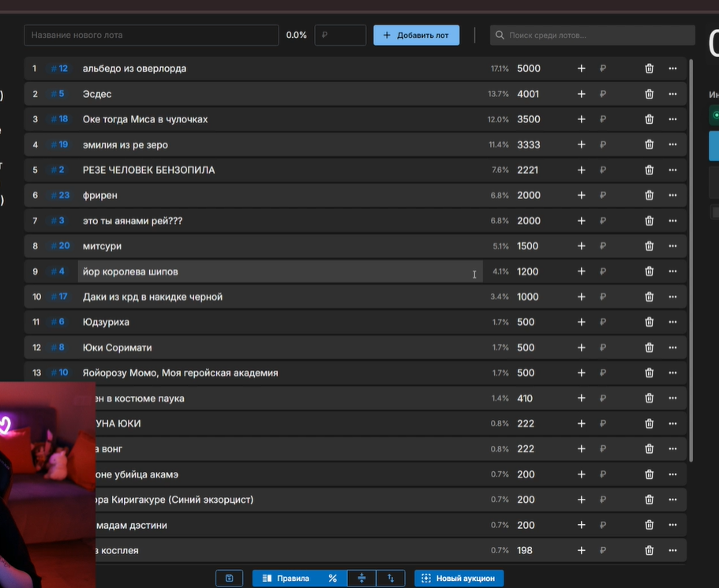Image resolution: width=719 pixels, height=588 pixels.
Task: Delete the Яойорозу Момо lot
Action: [649, 373]
